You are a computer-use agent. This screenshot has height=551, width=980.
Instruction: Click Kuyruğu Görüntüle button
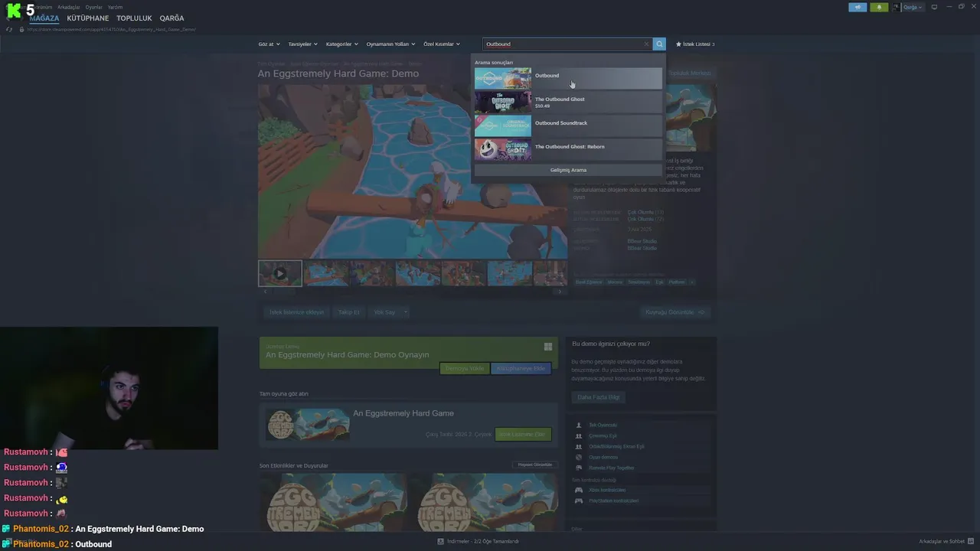pos(676,312)
